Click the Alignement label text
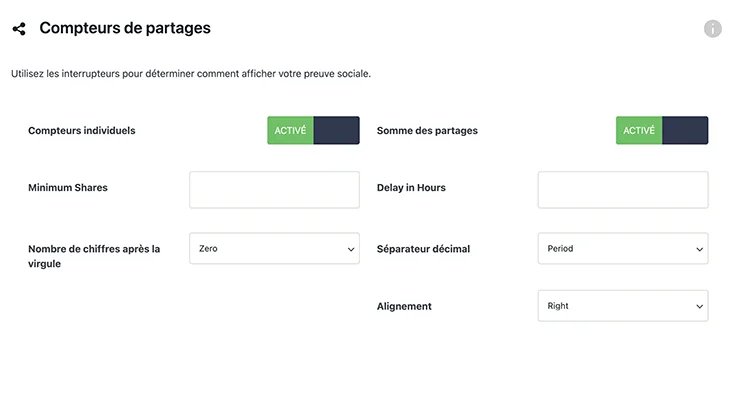 click(x=404, y=306)
